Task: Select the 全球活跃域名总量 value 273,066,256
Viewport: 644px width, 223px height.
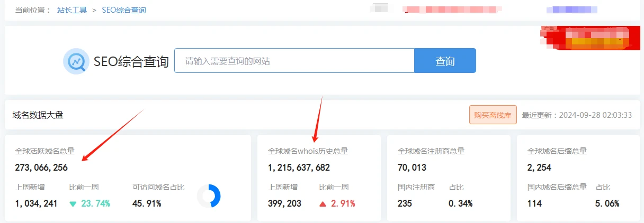Action: 41,168
